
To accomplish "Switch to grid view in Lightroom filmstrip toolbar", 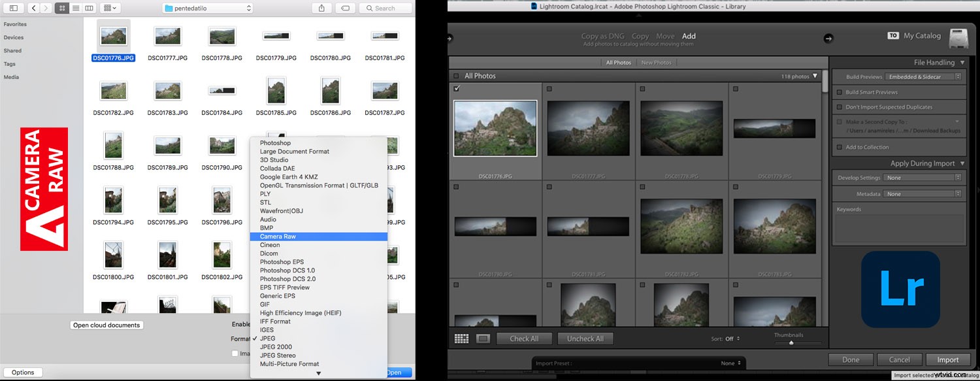I will (461, 338).
